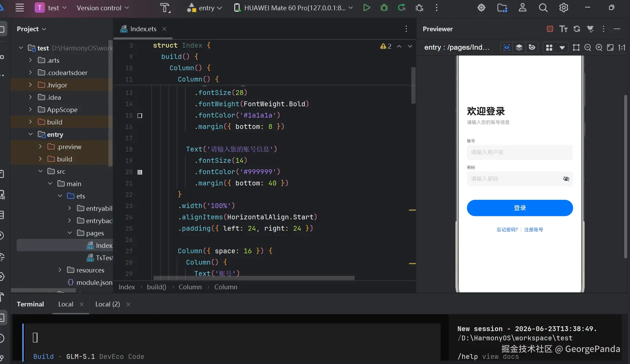
Task: Reset preview to 1:1 scale
Action: pyautogui.click(x=622, y=48)
